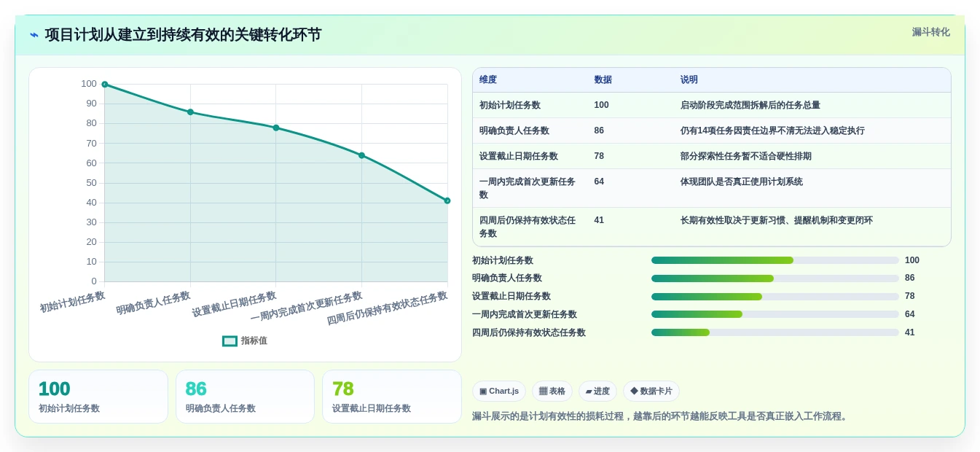980x452 pixels.
Task: Click the progress value 100 label
Action: tap(912, 260)
